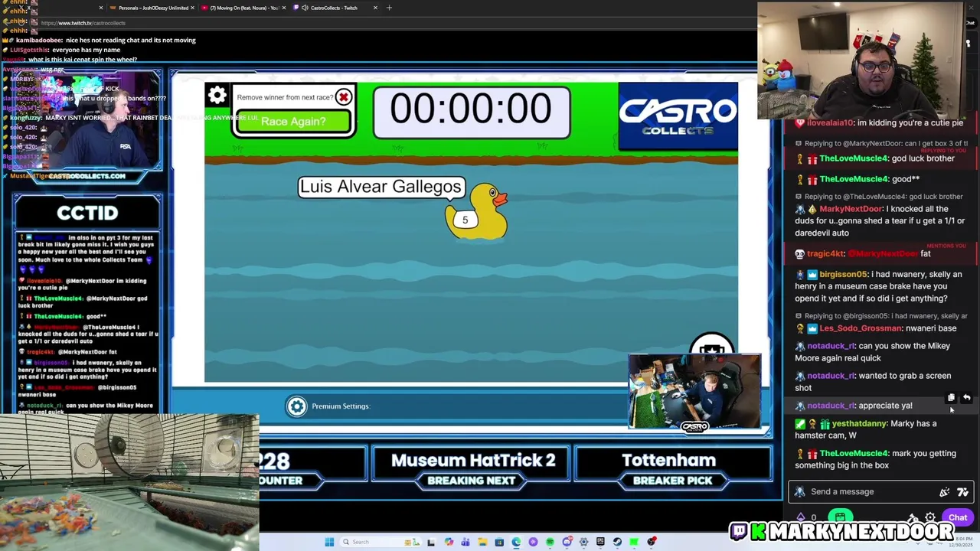
Task: Click the CCTID panel heading
Action: click(87, 213)
